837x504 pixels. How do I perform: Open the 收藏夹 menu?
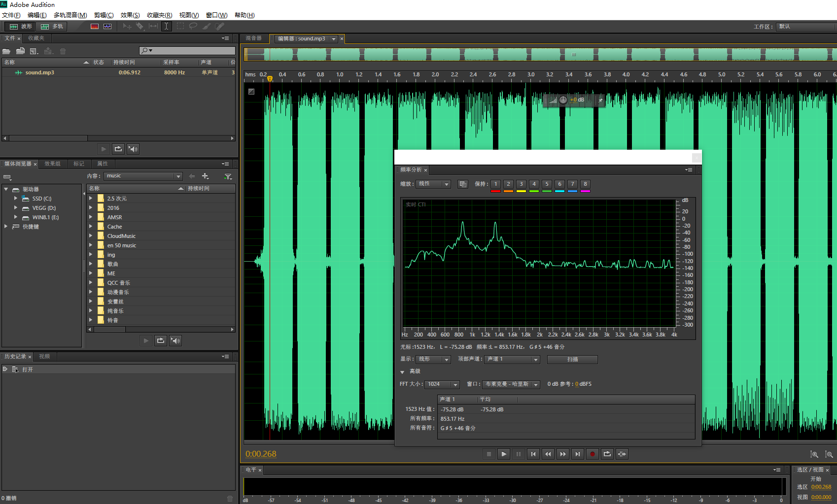[x=159, y=15]
